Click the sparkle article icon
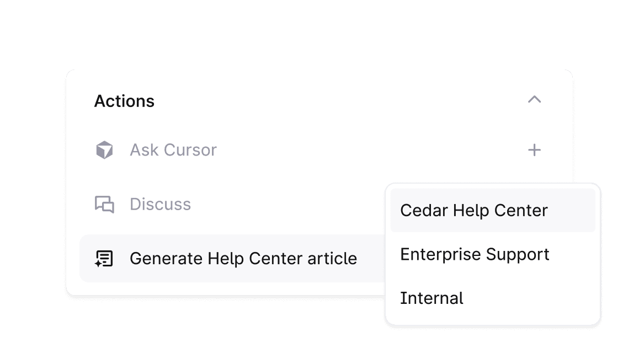 104,258
